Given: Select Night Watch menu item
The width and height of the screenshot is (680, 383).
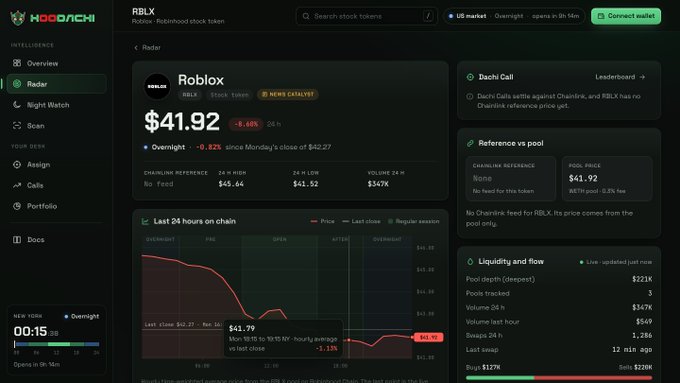Looking at the screenshot, I should 56,105.
